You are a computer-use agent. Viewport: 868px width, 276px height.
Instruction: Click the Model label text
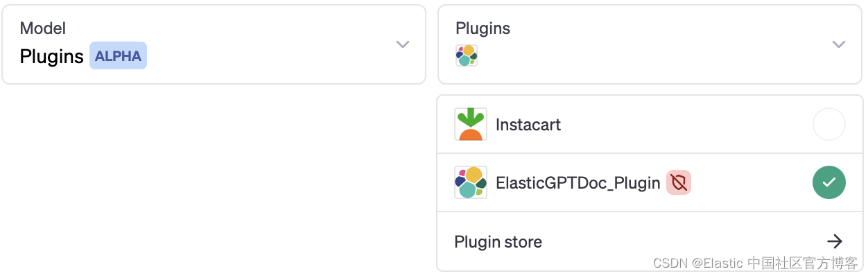click(43, 28)
